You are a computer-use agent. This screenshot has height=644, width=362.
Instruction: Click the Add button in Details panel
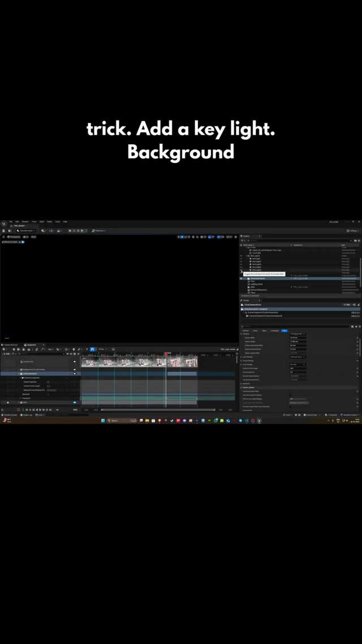pyautogui.click(x=347, y=304)
